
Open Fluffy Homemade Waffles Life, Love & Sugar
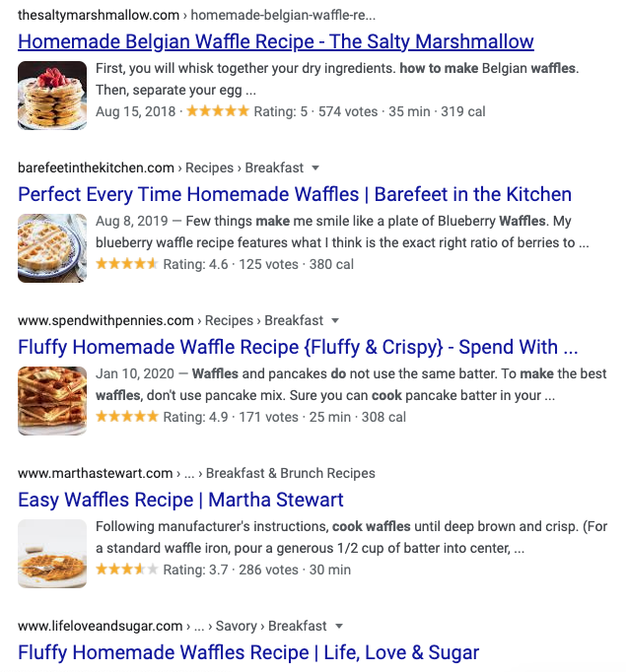coord(248,652)
